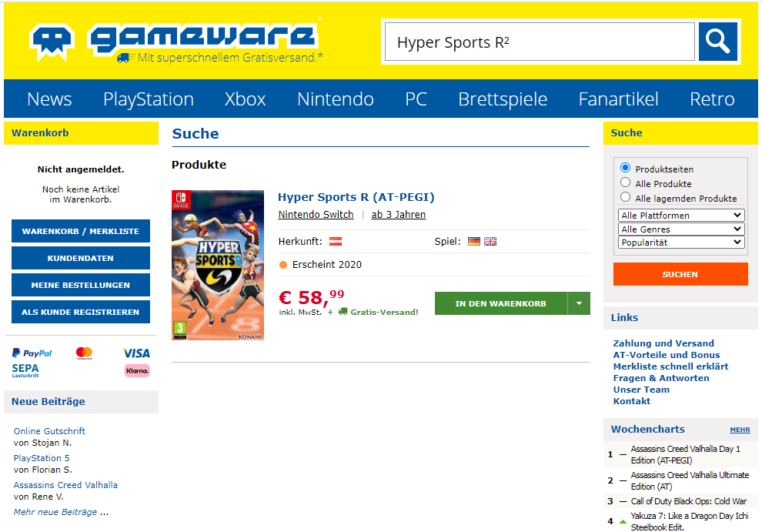The width and height of the screenshot is (762, 532).
Task: Open the Nintendo menu in navigation bar
Action: tap(336, 99)
